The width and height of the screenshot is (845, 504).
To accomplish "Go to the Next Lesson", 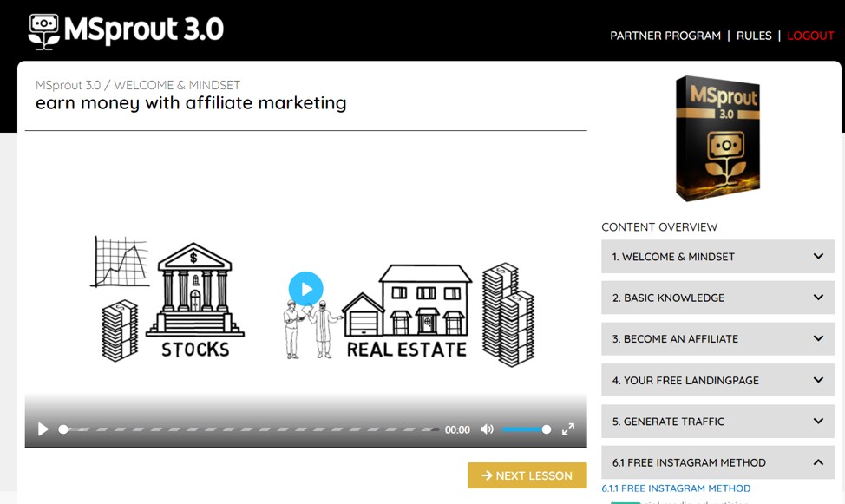I will coord(527,475).
